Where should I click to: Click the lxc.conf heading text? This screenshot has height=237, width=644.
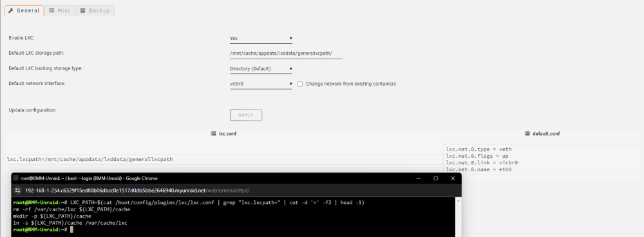point(227,133)
